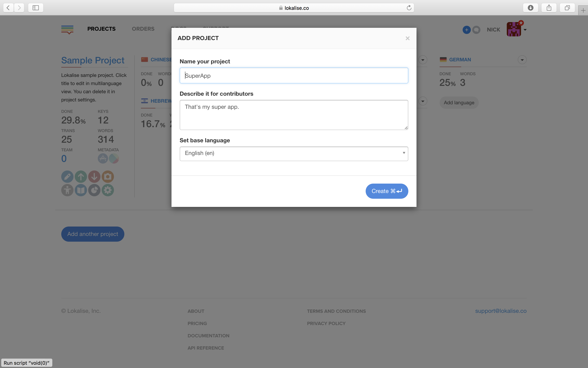Open the PRICING footer link
The width and height of the screenshot is (588, 368).
click(197, 323)
